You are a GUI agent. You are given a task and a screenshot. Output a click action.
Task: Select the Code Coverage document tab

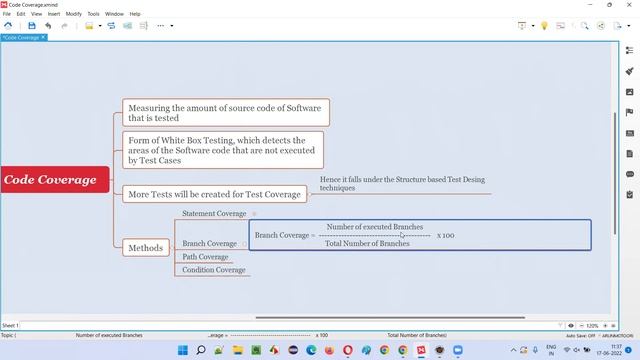pyautogui.click(x=21, y=37)
